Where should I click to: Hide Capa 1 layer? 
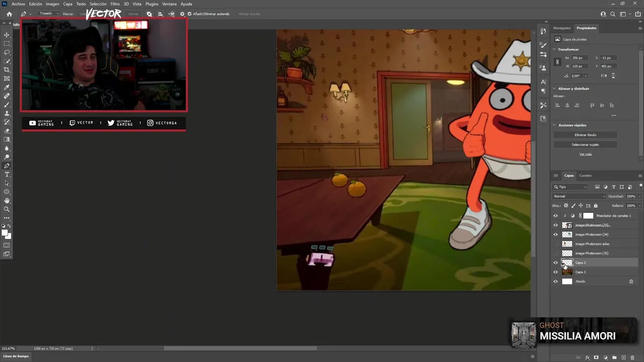[555, 272]
